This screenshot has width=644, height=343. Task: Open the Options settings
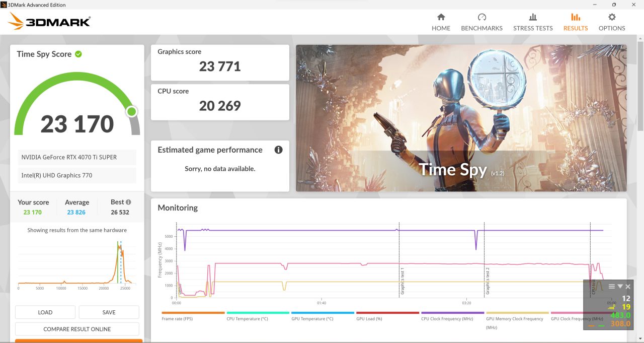pos(612,22)
